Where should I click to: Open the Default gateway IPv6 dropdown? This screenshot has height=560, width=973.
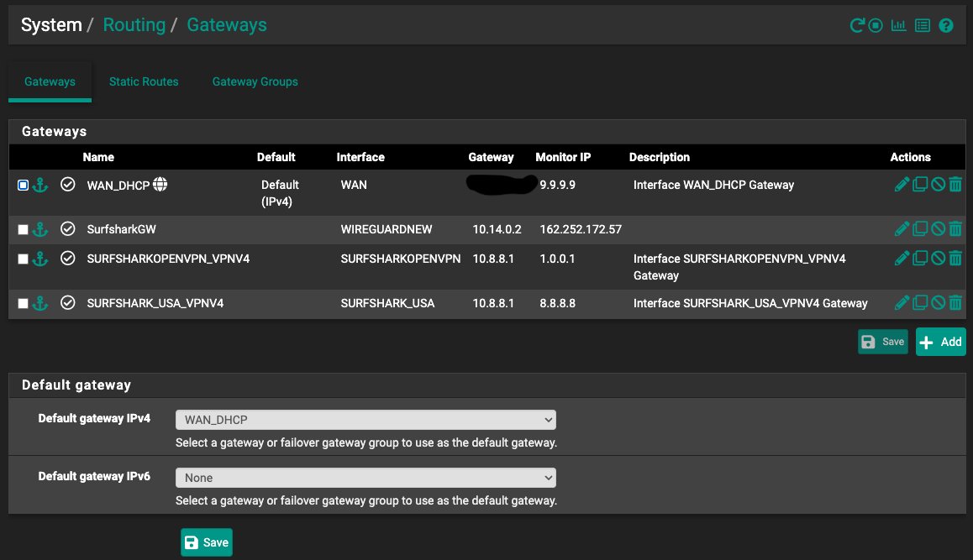point(366,478)
